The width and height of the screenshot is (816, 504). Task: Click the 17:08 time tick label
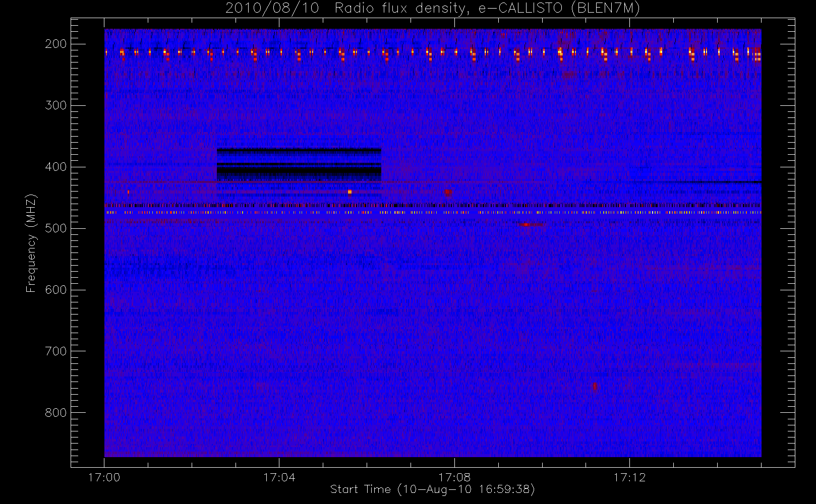click(454, 477)
